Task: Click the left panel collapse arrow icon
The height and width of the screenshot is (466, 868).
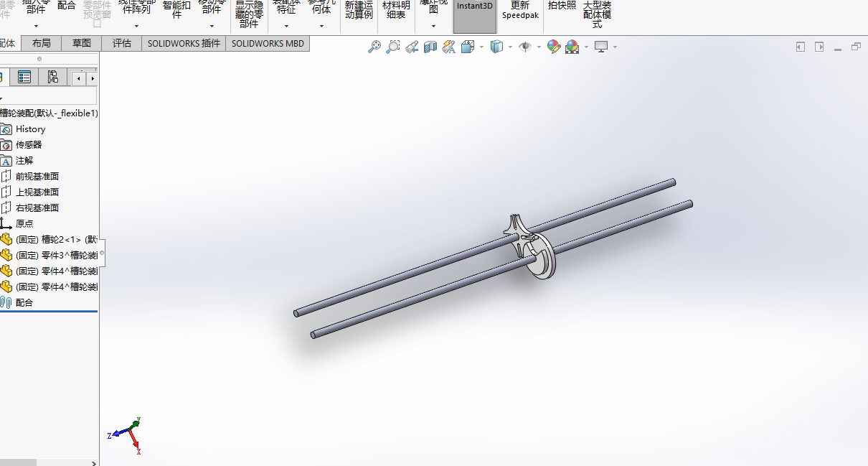Action: tap(801, 47)
